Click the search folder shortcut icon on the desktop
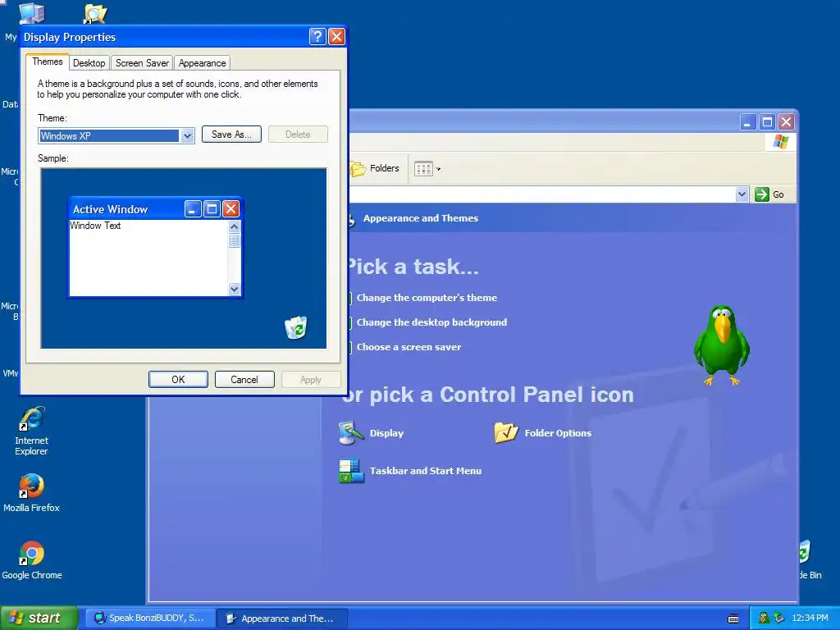Image resolution: width=840 pixels, height=630 pixels. coord(95,14)
